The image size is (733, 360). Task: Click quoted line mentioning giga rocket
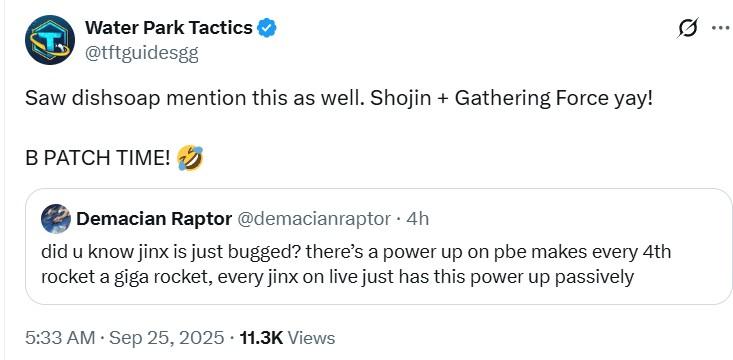click(337, 277)
